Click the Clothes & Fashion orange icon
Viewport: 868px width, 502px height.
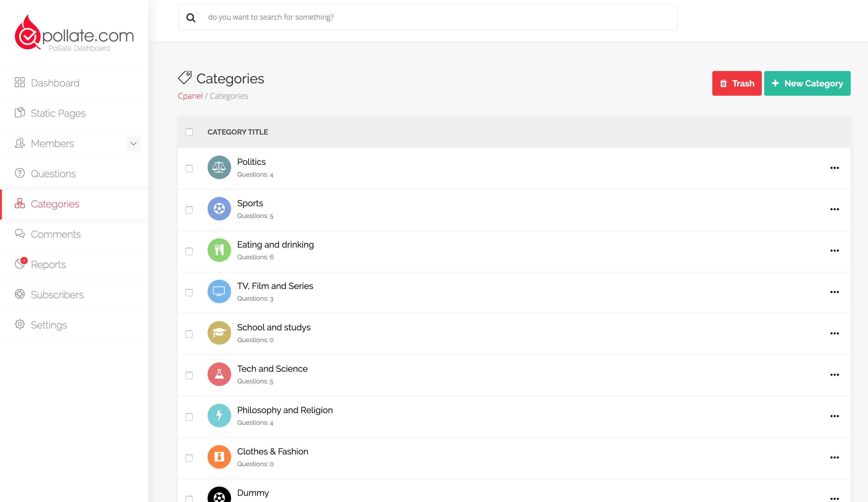click(x=219, y=457)
